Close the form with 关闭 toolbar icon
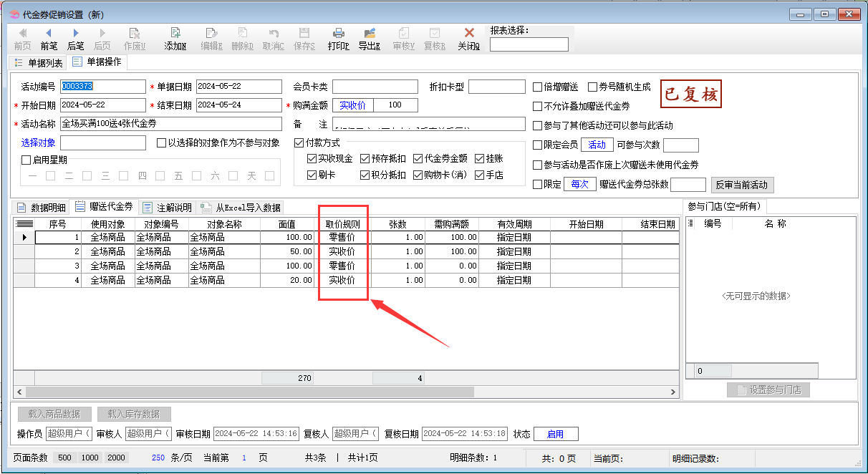Screen dimensions: 868x474 tap(469, 39)
